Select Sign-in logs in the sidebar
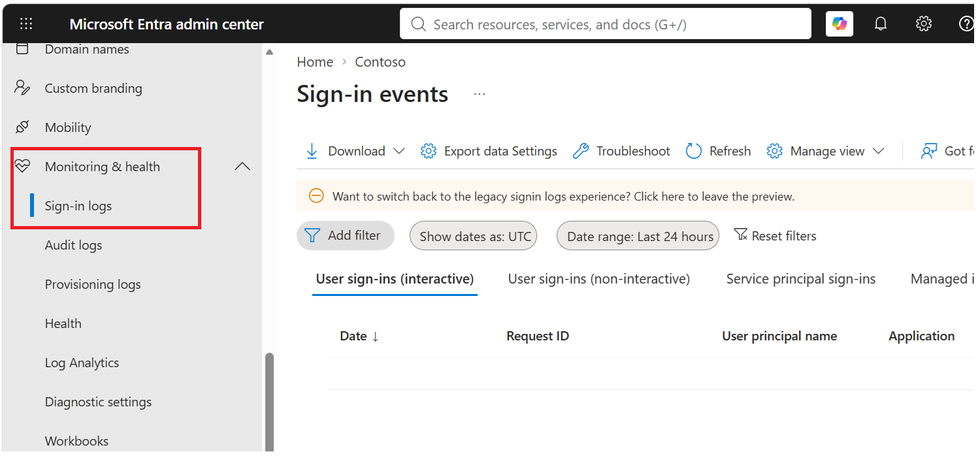This screenshot has width=980, height=473. [x=78, y=206]
